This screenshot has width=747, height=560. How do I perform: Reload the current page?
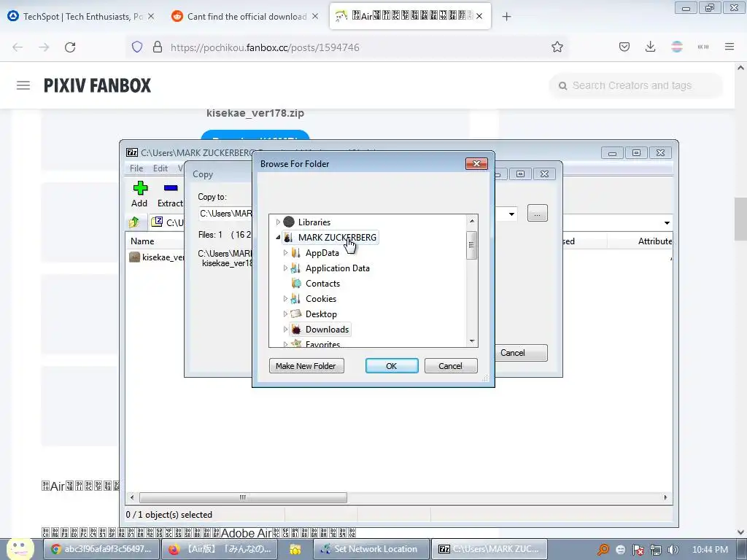(x=70, y=47)
